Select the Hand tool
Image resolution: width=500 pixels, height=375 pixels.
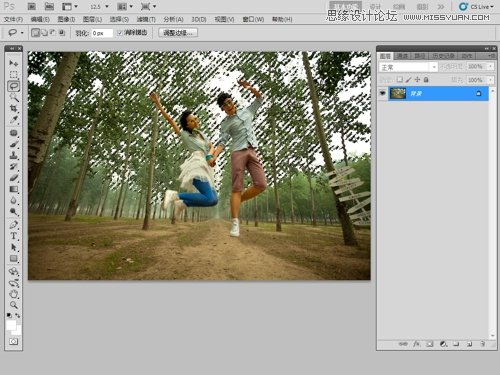click(x=13, y=294)
